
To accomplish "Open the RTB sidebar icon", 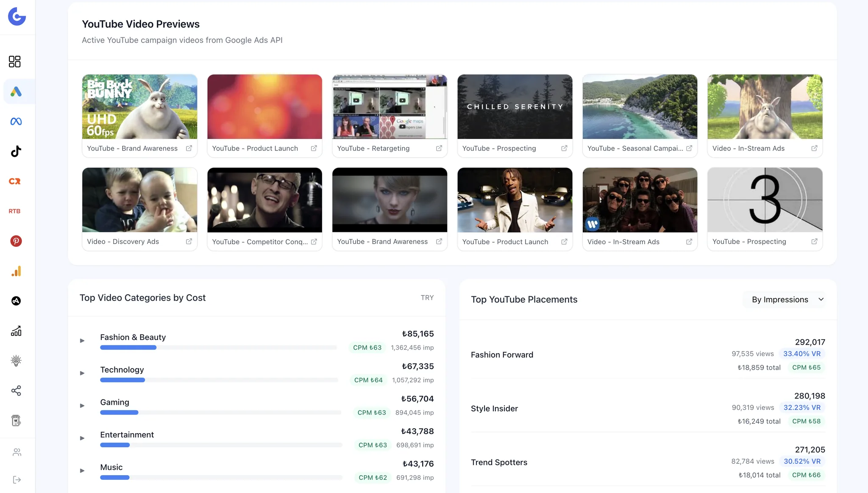I will pyautogui.click(x=15, y=211).
